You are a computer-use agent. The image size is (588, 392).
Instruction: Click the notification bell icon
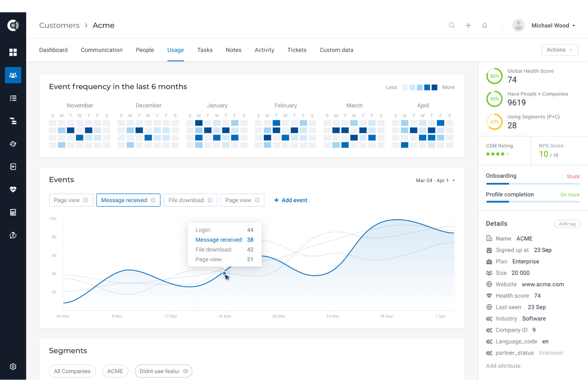pyautogui.click(x=484, y=25)
